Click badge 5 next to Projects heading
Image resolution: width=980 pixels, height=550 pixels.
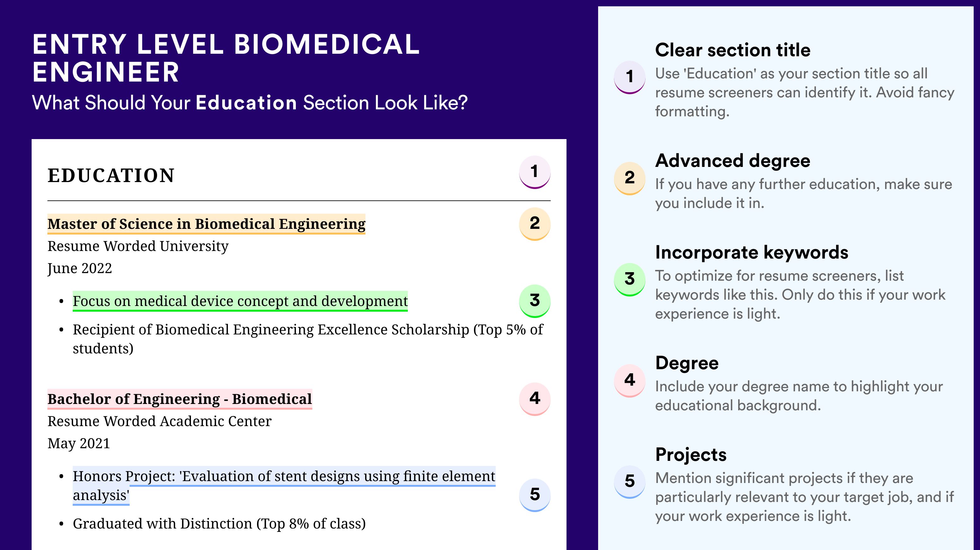point(630,482)
